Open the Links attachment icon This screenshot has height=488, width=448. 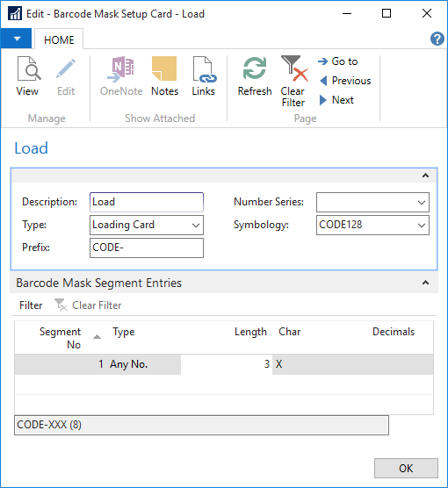[x=204, y=69]
